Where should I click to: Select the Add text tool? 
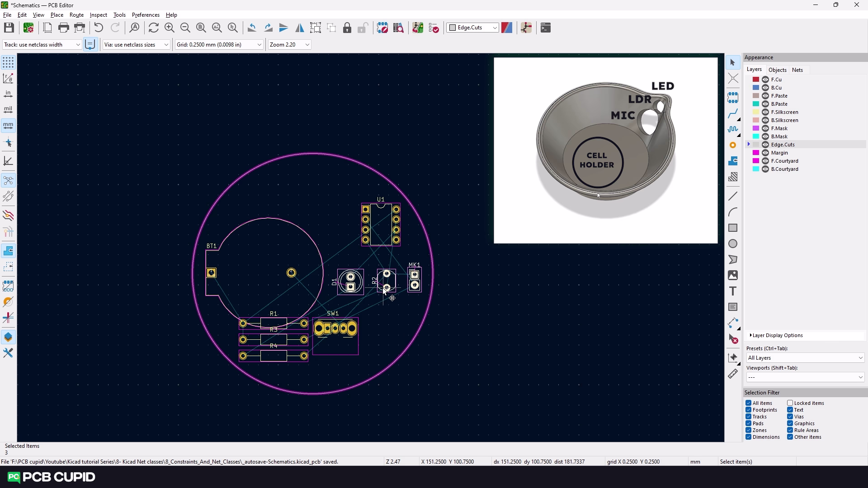tap(733, 291)
